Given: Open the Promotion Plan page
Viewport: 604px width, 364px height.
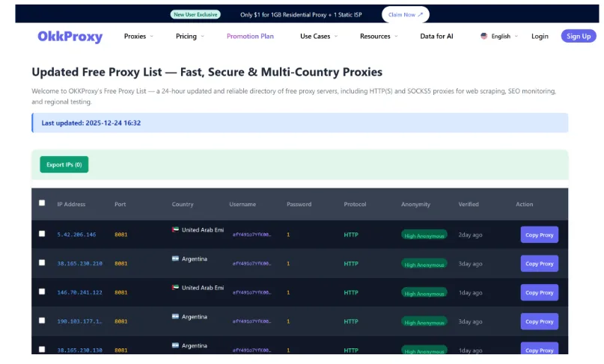Looking at the screenshot, I should click(x=250, y=36).
